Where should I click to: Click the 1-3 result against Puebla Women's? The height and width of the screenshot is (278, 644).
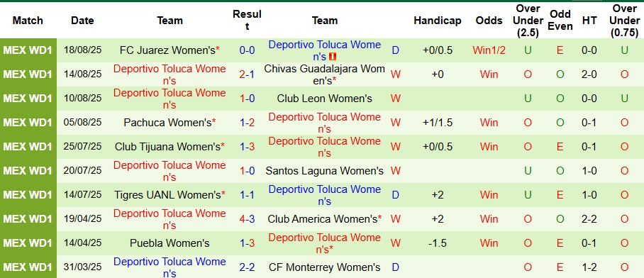tap(248, 243)
